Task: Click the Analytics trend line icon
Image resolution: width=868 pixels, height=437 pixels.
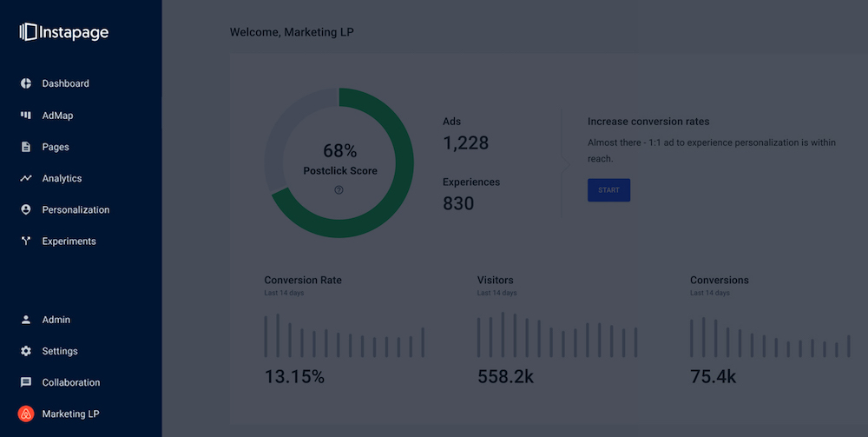Action: [26, 178]
